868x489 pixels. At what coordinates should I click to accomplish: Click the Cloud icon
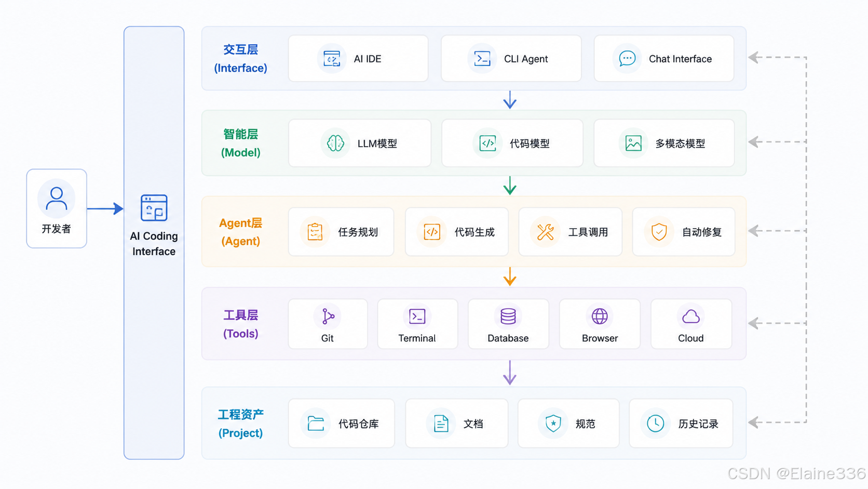pos(691,316)
